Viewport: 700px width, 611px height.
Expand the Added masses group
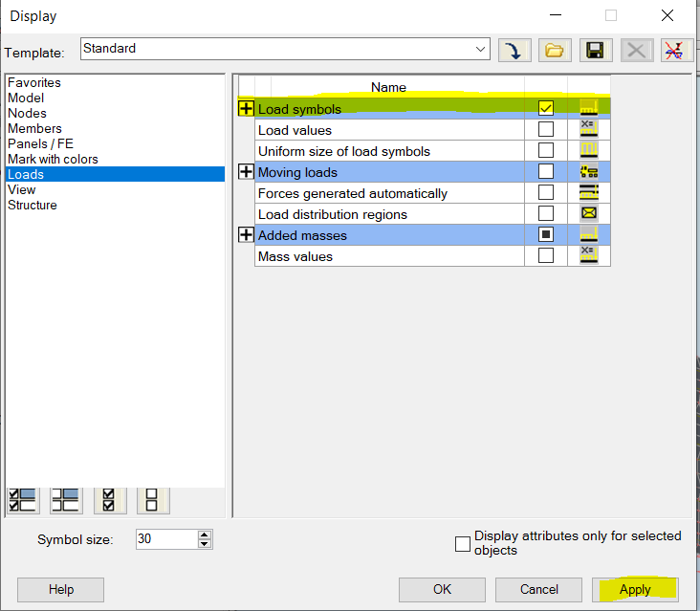pos(246,234)
